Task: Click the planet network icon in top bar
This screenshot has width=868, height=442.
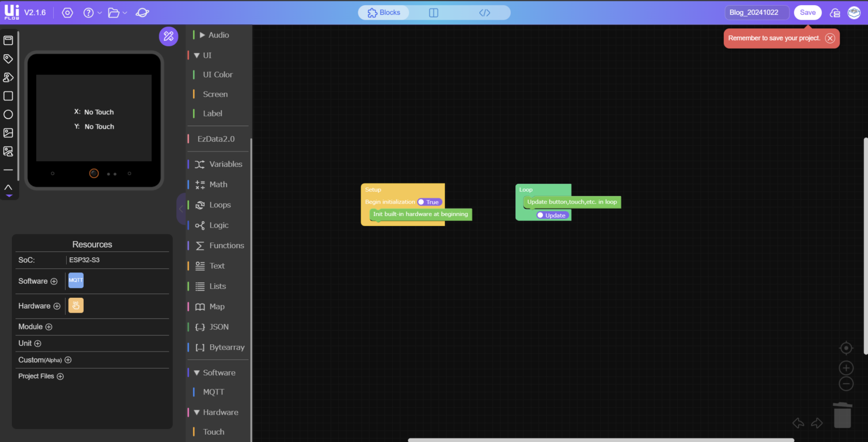Action: point(142,12)
